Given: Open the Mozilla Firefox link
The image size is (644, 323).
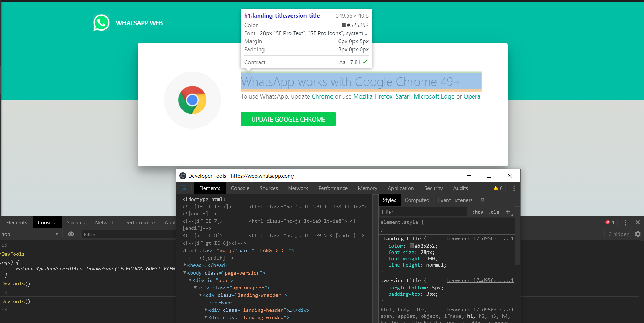Looking at the screenshot, I should [373, 96].
